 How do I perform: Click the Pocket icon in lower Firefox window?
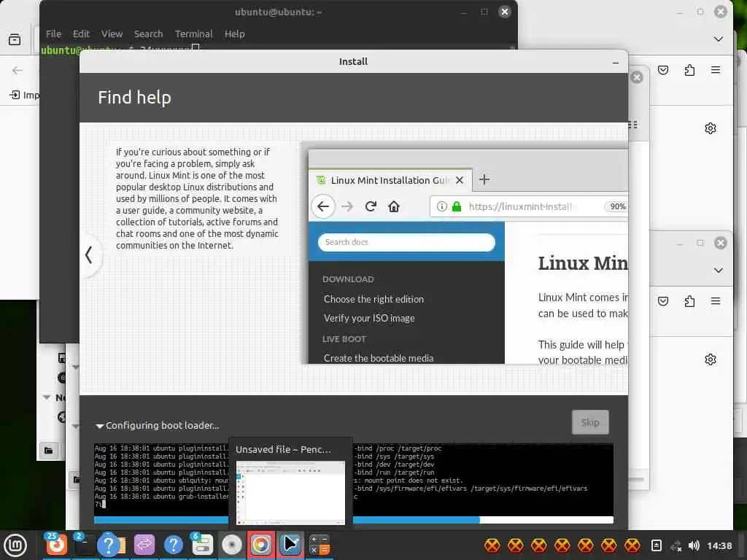663,301
